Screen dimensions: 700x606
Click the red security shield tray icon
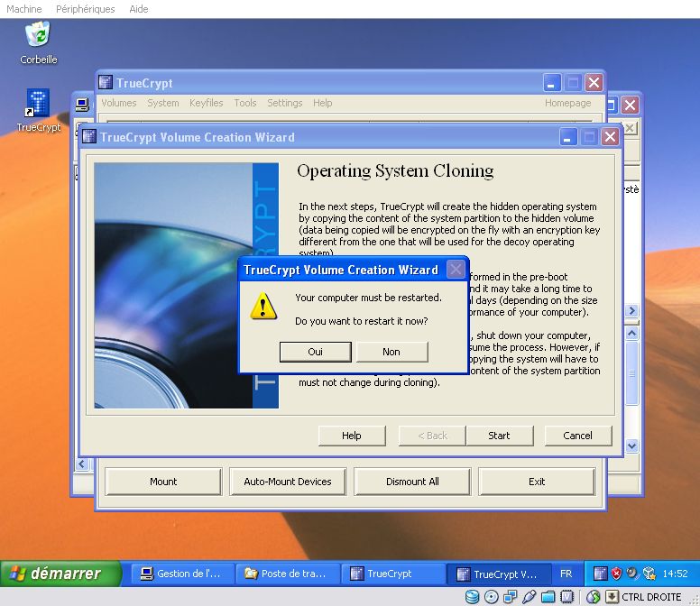click(616, 574)
